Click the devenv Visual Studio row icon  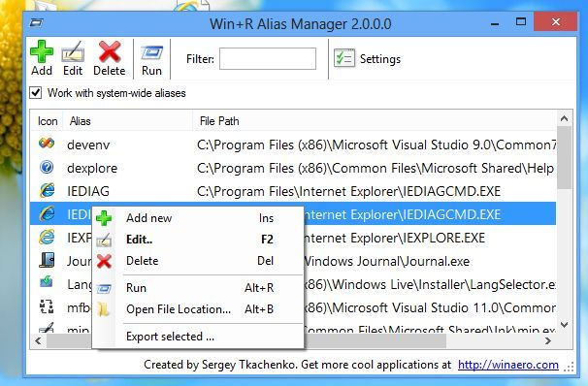[x=47, y=144]
